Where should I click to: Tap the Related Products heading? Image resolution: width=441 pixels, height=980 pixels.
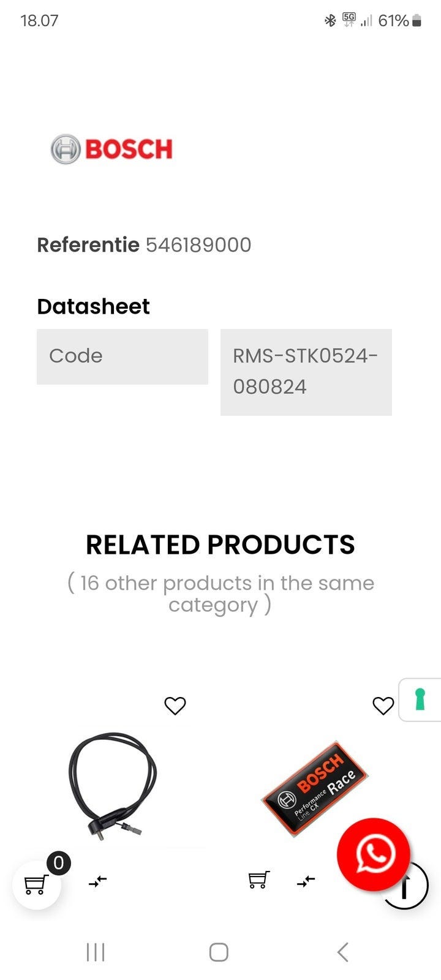(x=221, y=545)
